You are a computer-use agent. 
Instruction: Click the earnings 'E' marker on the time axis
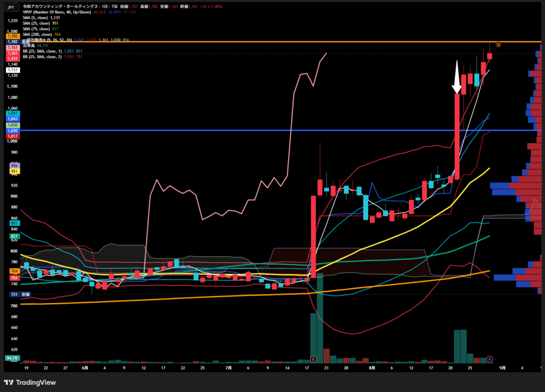(x=313, y=359)
